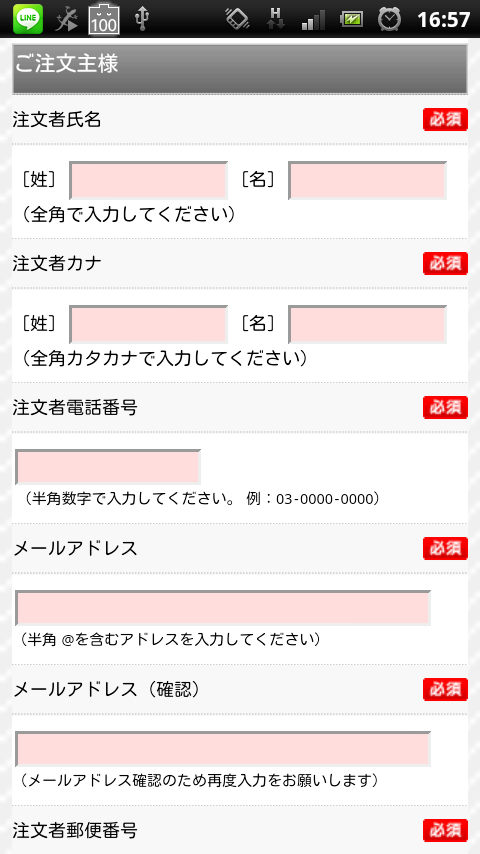This screenshot has width=480, height=854.
Task: Tap the 必須 badge beside 注文者氏名
Action: click(x=445, y=119)
